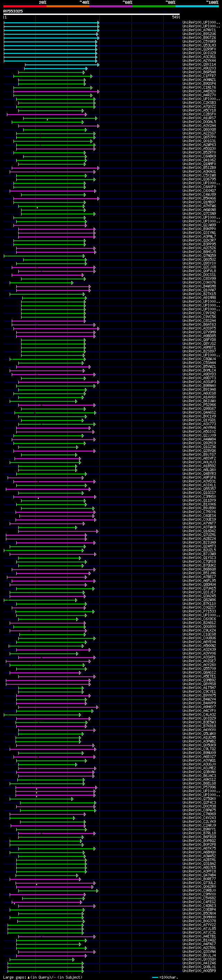Image resolution: width=222 pixels, height=980 pixels.
Task: Click the orange ~40% legend segment
Action: pos(68,6)
